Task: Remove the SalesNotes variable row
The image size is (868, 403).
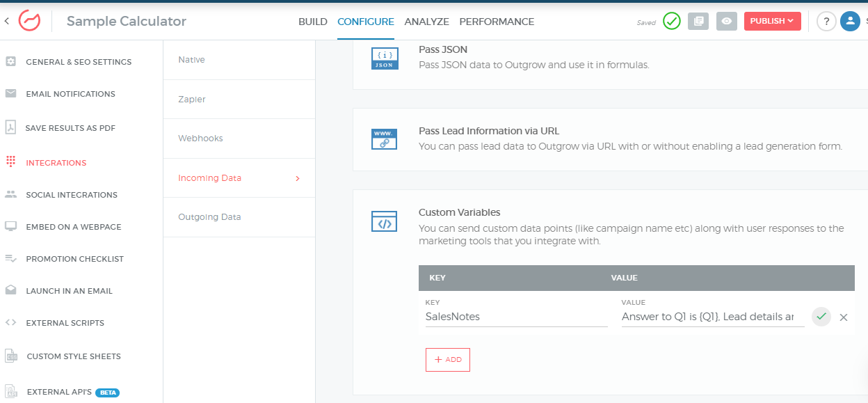Action: coord(844,317)
